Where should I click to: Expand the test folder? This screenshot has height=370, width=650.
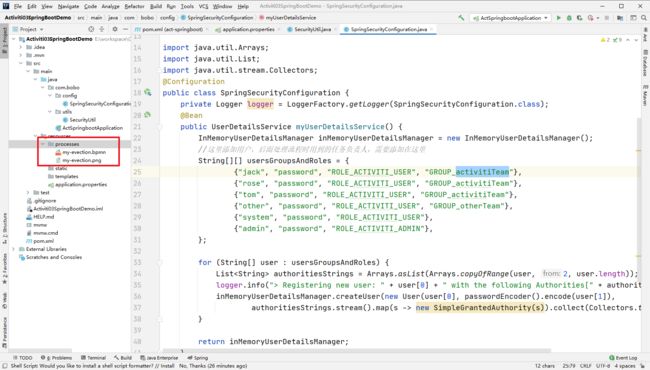[x=28, y=193]
